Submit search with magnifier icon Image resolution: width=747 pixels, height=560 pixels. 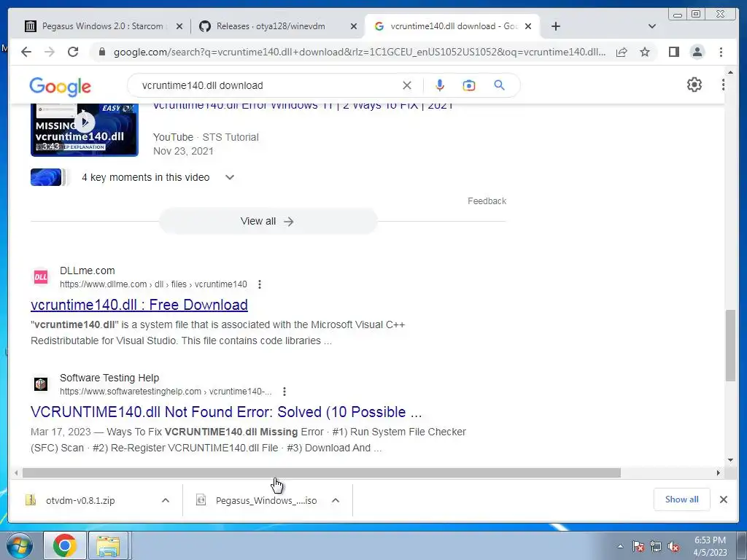click(x=499, y=85)
